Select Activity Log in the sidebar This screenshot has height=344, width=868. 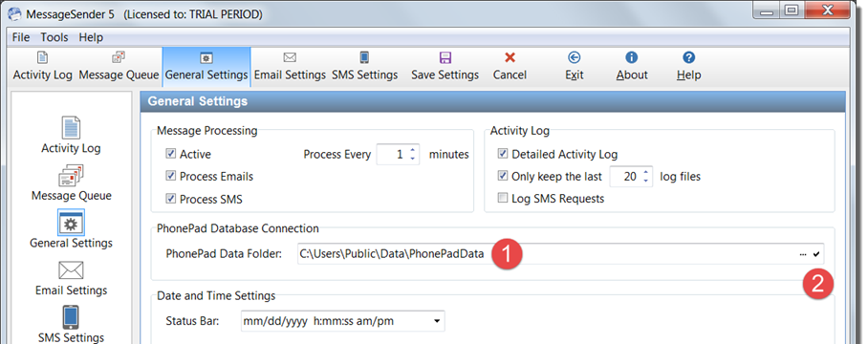point(71,135)
